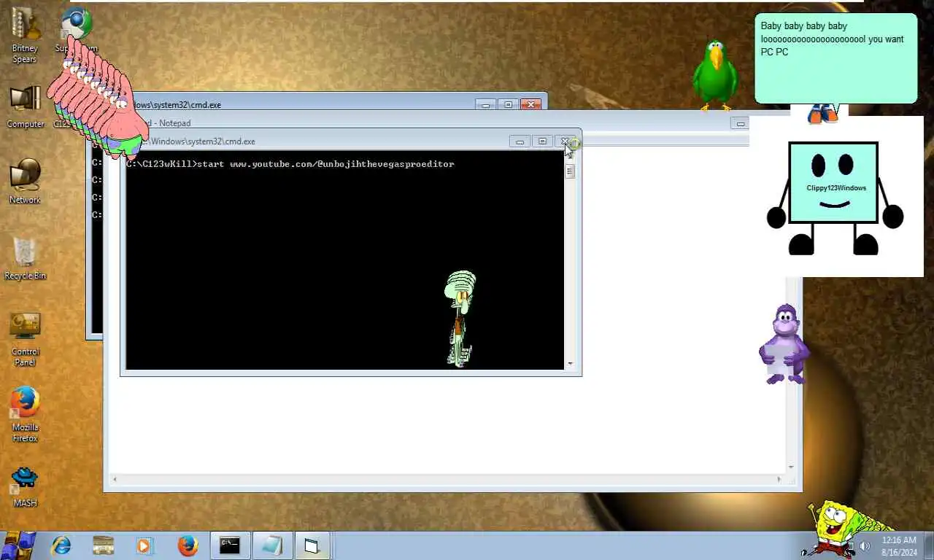Open the MASH desktop icon

[25, 486]
